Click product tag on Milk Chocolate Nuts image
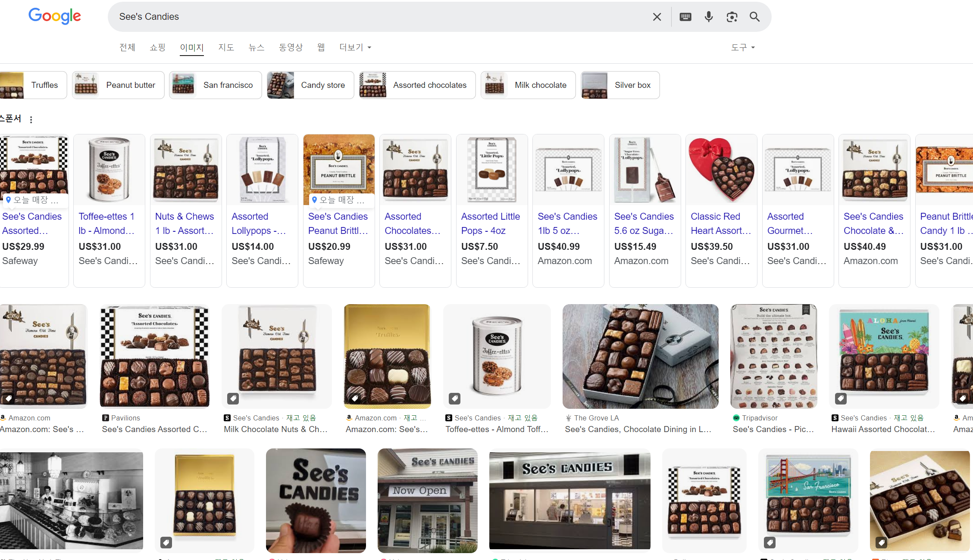Screen dimensions: 973x560 pyautogui.click(x=233, y=398)
